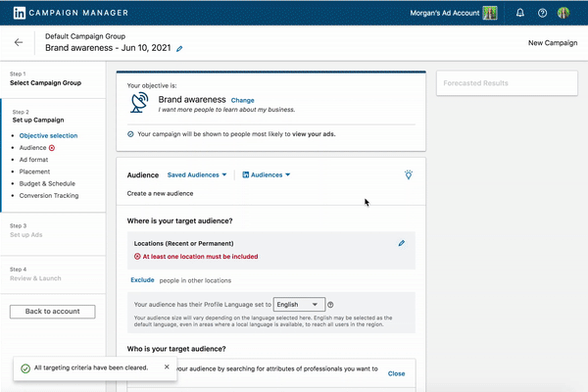The image size is (588, 392).
Task: Click the Exclude locations link
Action: [143, 280]
